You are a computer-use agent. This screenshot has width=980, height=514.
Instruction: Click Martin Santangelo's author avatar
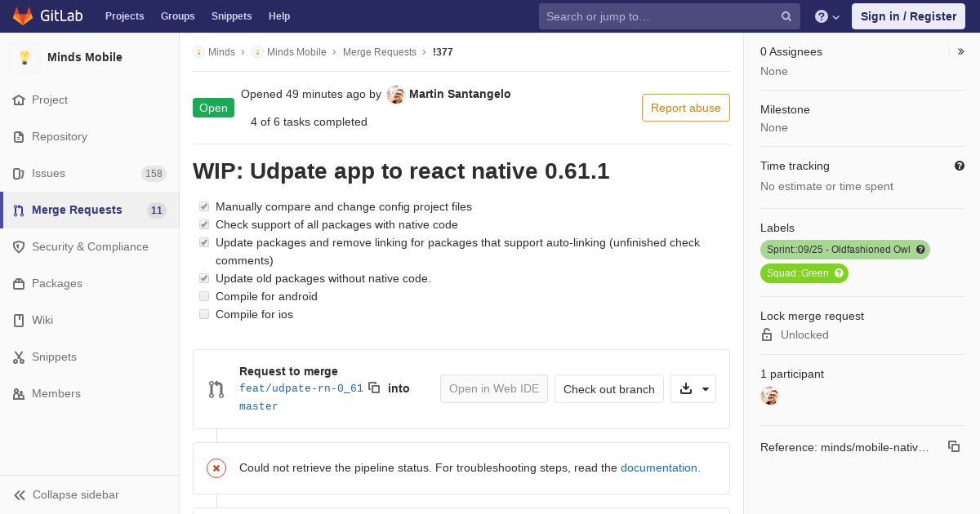(x=396, y=95)
